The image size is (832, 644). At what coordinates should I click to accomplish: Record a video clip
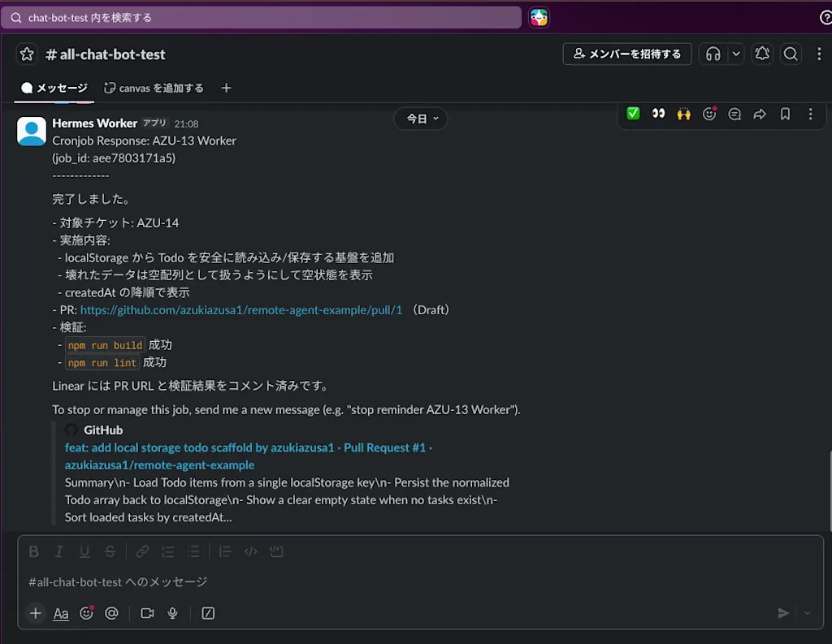click(147, 613)
